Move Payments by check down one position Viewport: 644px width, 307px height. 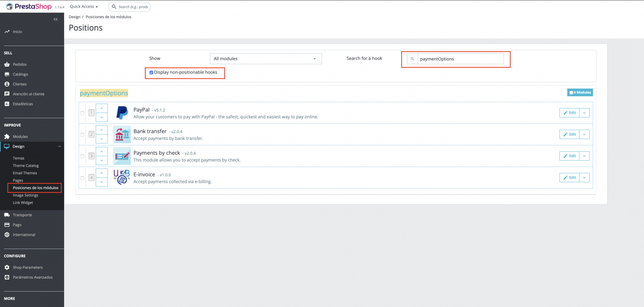[x=102, y=160]
